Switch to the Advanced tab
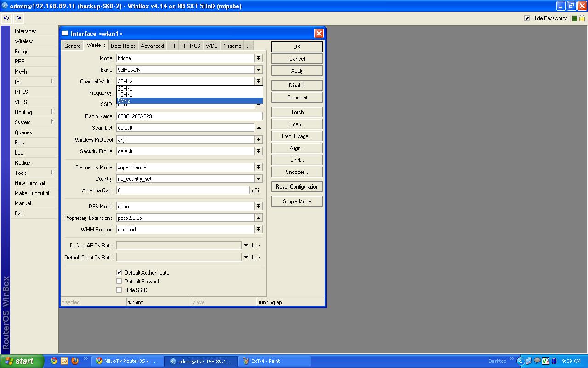 pyautogui.click(x=152, y=46)
